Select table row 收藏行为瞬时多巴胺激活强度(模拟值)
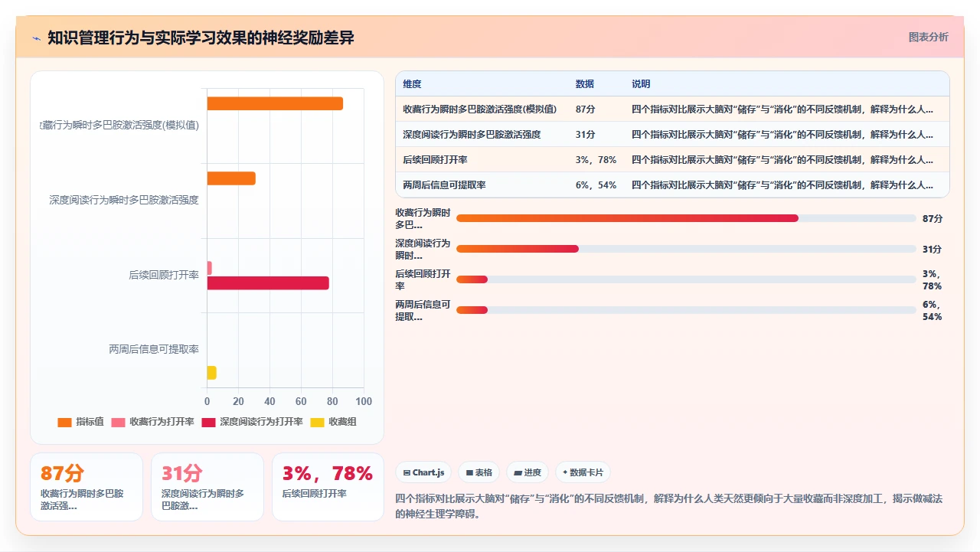 click(672, 109)
